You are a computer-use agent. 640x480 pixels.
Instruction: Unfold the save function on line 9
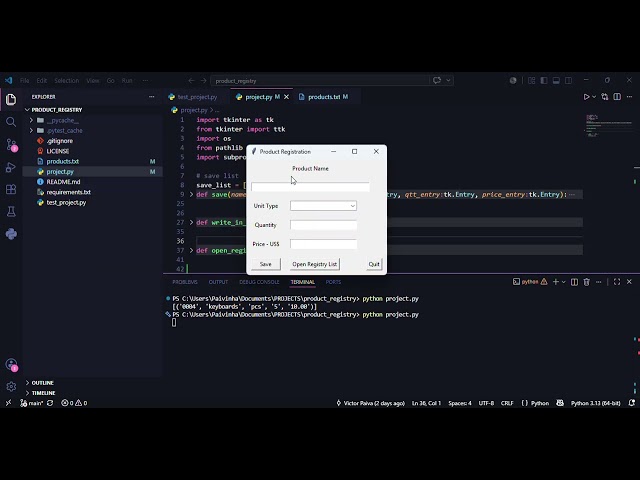191,194
